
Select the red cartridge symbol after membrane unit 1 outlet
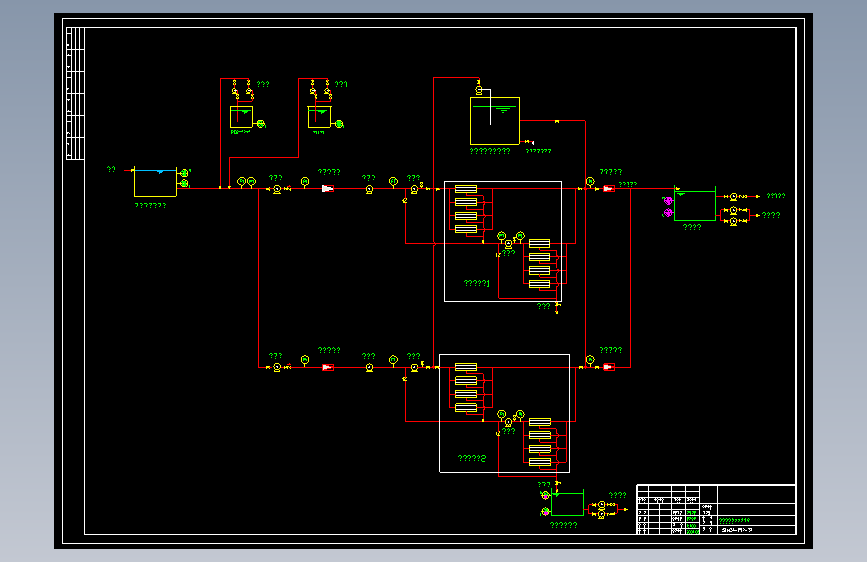coord(609,189)
